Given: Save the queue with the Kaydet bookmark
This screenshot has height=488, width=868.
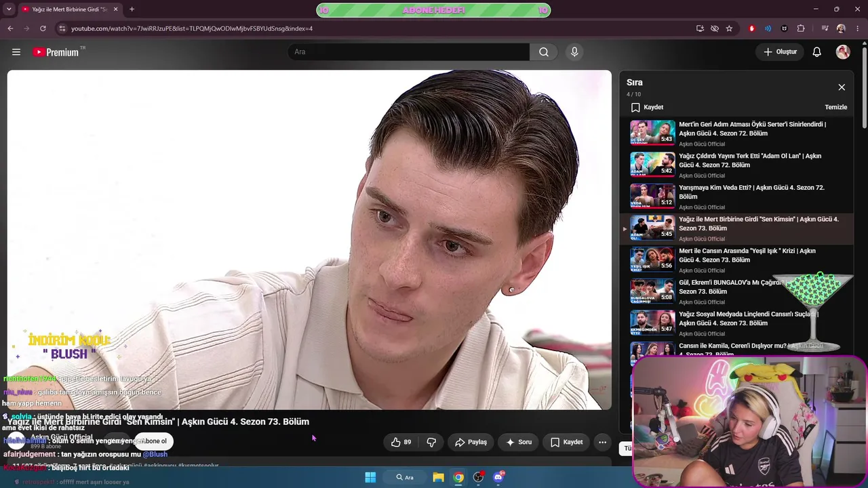Looking at the screenshot, I should click(x=647, y=107).
